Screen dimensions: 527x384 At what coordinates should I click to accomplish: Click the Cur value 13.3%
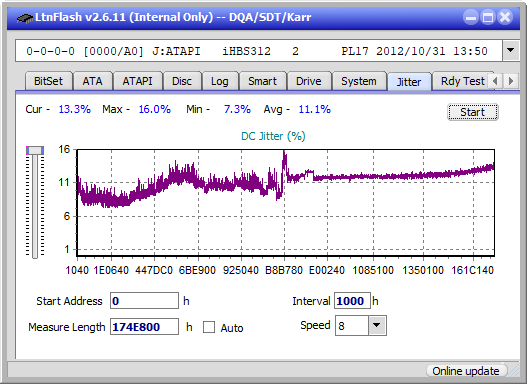75,109
